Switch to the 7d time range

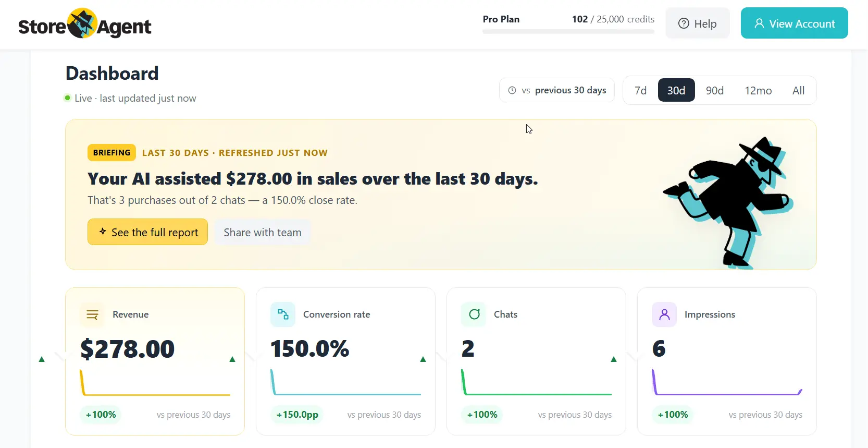(x=640, y=90)
